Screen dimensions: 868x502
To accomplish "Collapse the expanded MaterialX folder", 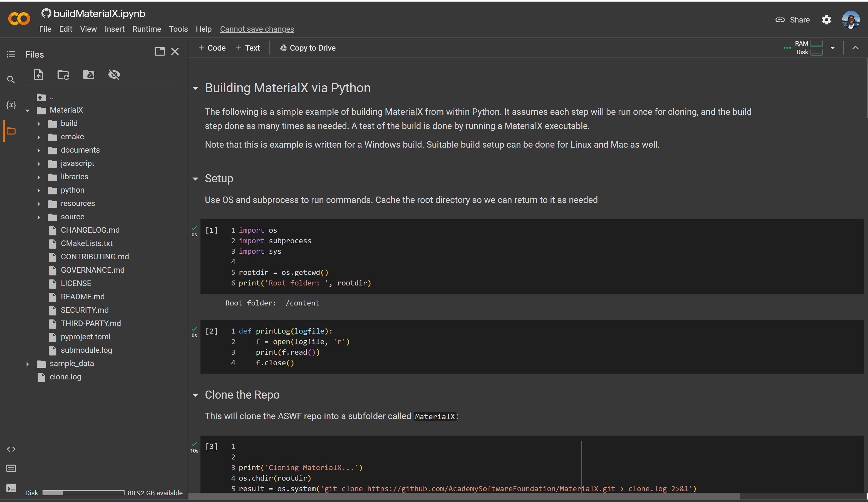I will (28, 111).
